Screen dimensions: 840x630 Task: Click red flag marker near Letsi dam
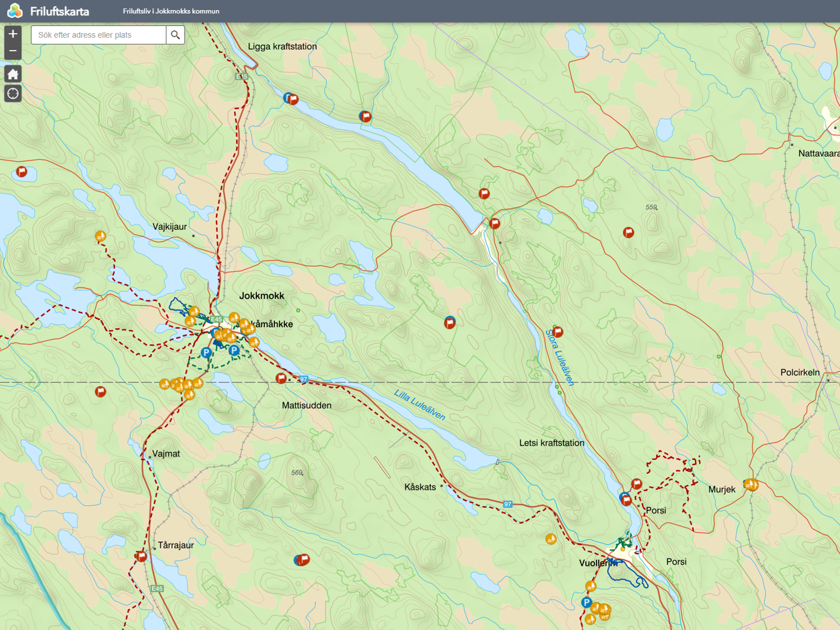tap(494, 224)
